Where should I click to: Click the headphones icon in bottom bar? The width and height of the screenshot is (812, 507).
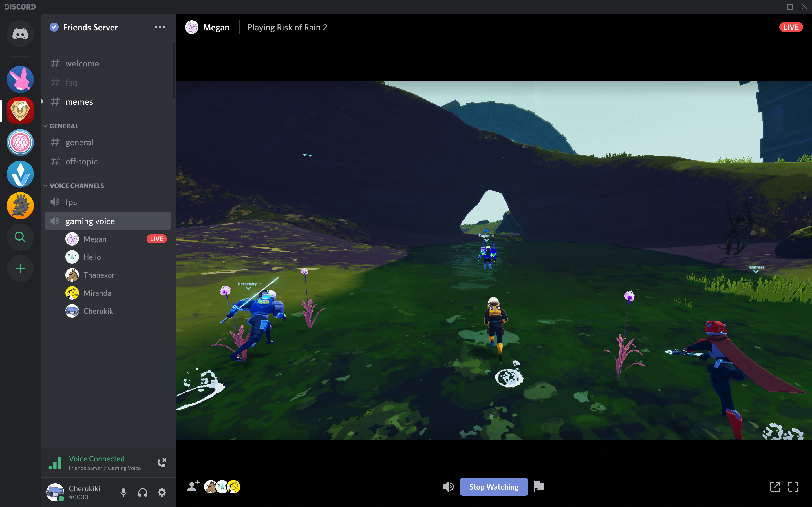[142, 491]
